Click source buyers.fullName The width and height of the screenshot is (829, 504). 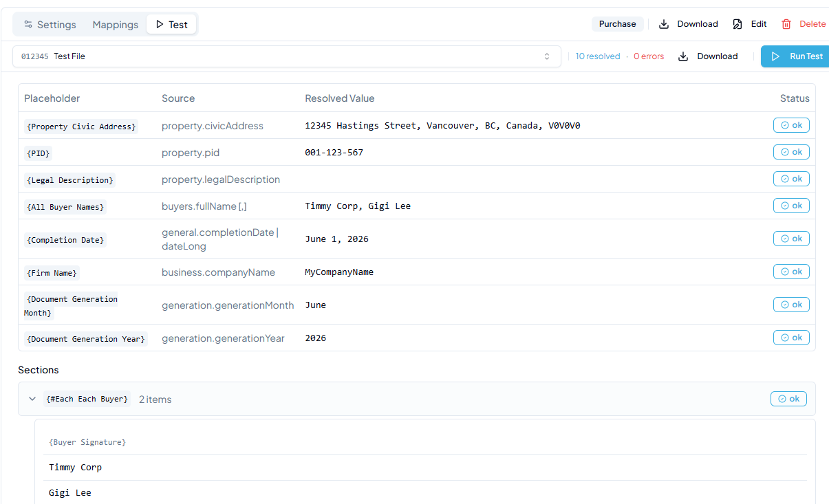click(x=204, y=206)
